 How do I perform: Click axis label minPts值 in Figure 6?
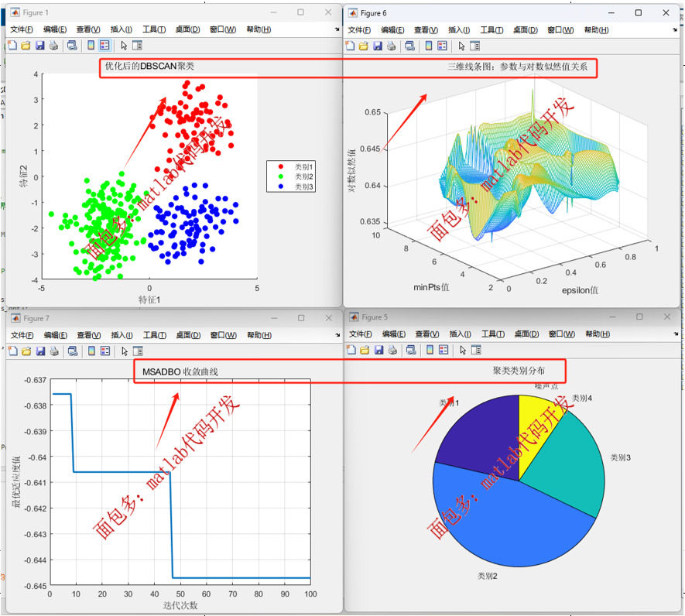coord(431,287)
